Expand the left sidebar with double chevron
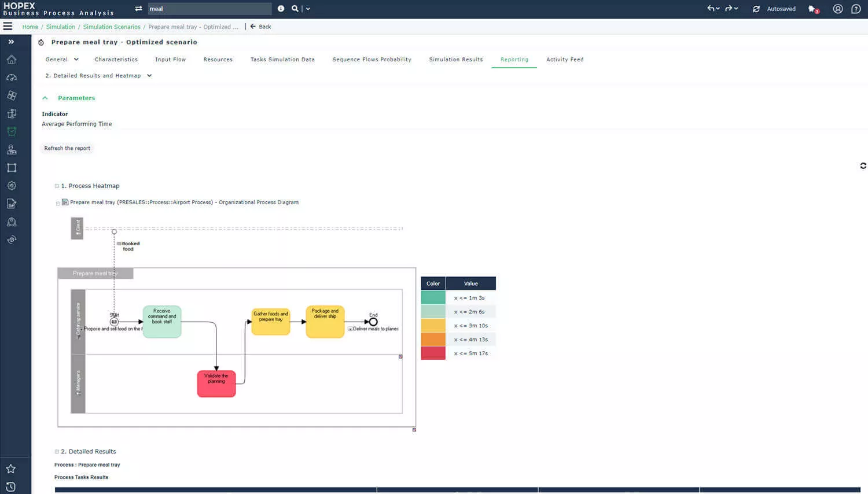The height and width of the screenshot is (494, 868). point(11,42)
